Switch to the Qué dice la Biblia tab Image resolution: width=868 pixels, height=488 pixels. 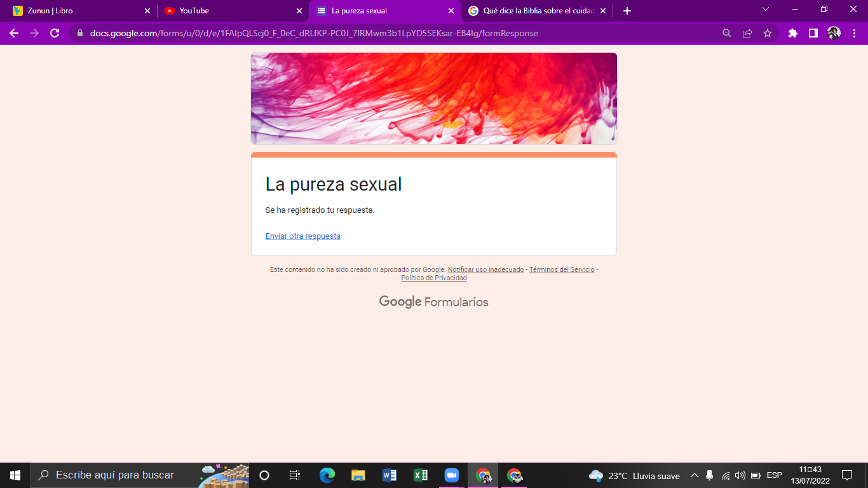(x=536, y=11)
